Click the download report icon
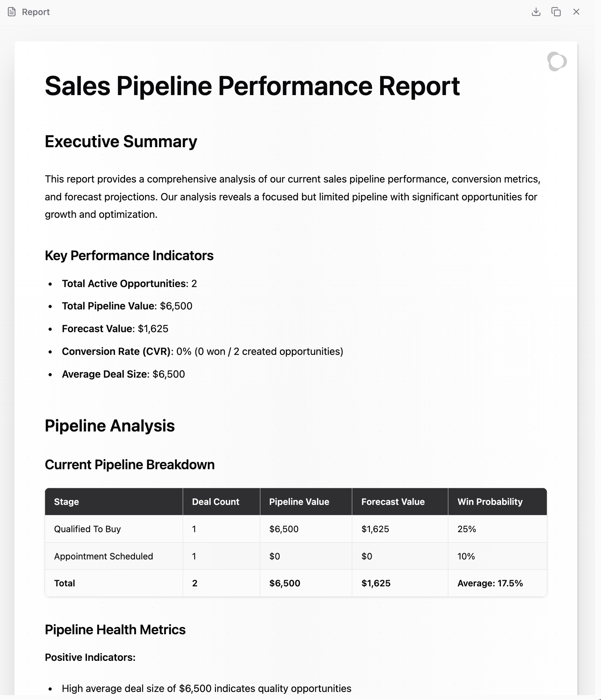 536,12
